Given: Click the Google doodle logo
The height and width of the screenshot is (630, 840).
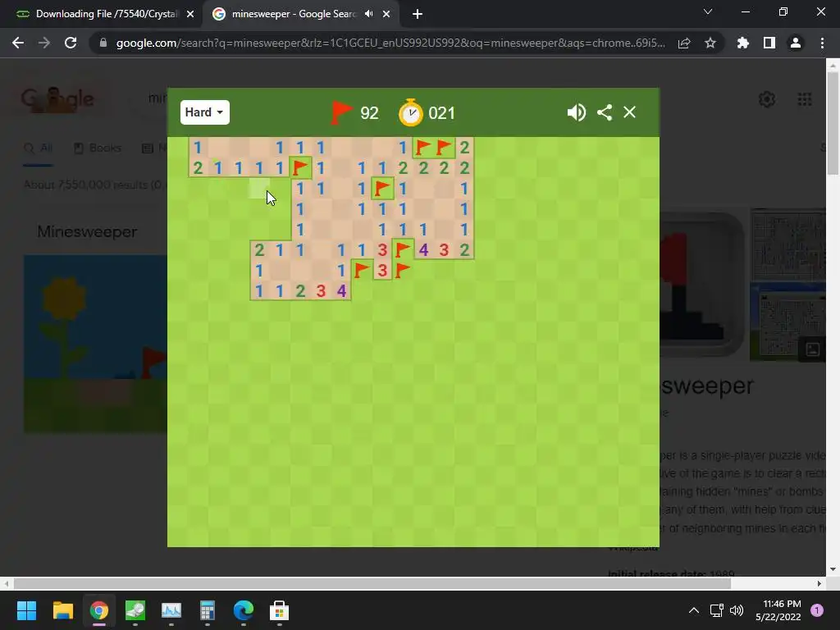Looking at the screenshot, I should [57, 99].
